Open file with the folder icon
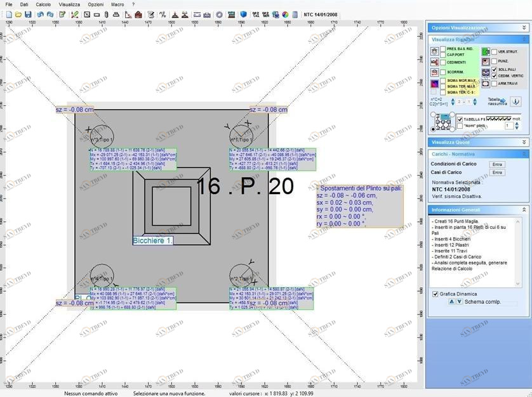Viewport: 532px width, 397px height. [x=18, y=14]
